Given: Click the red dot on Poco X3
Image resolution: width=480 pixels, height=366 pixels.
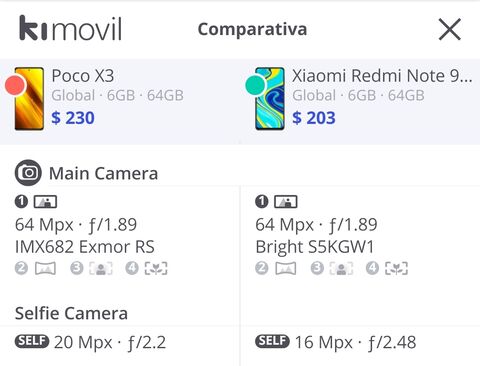Looking at the screenshot, I should [15, 85].
